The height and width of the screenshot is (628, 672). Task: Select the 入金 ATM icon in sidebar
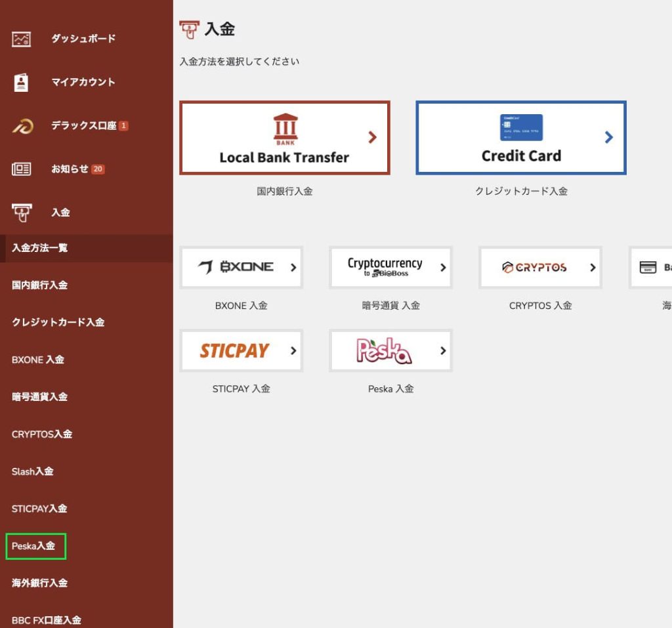point(22,212)
